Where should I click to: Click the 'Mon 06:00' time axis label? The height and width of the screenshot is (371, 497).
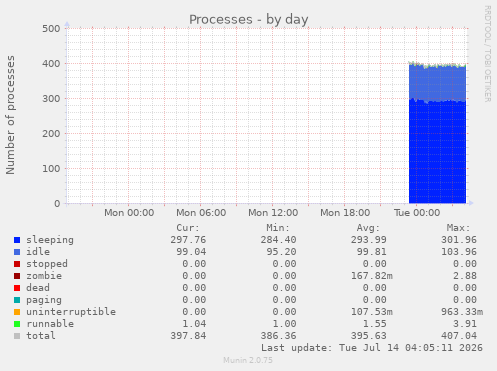coord(201,213)
